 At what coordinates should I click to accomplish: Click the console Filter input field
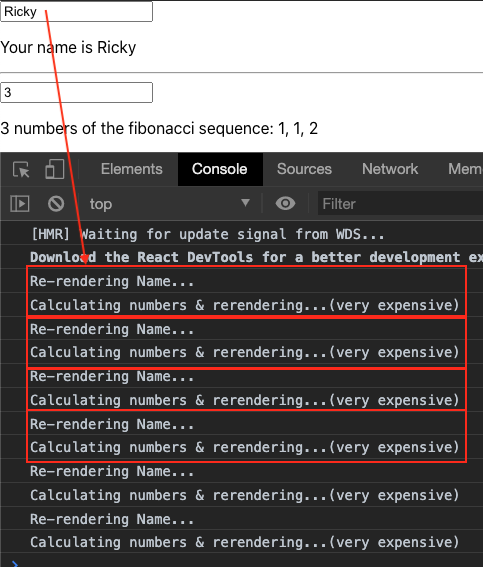click(x=400, y=204)
